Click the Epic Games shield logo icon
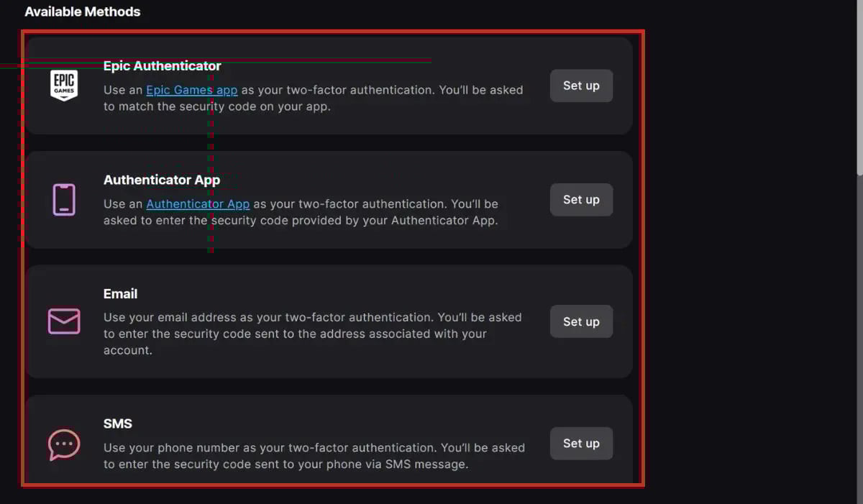The image size is (863, 504). 64,86
